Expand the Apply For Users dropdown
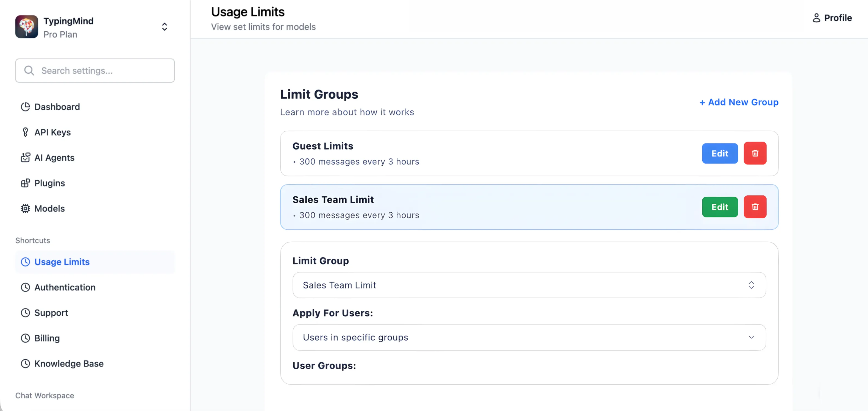The image size is (868, 411). point(529,337)
